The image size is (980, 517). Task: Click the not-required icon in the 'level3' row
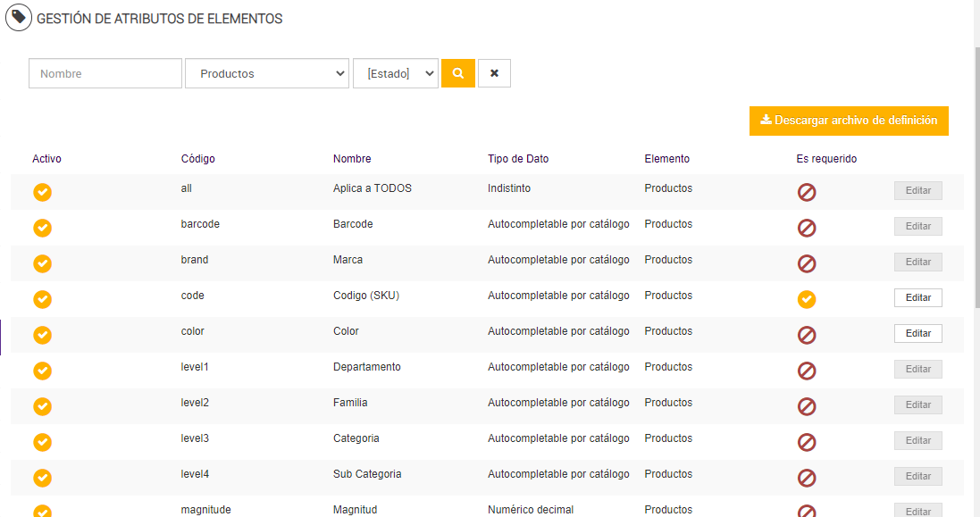click(807, 442)
